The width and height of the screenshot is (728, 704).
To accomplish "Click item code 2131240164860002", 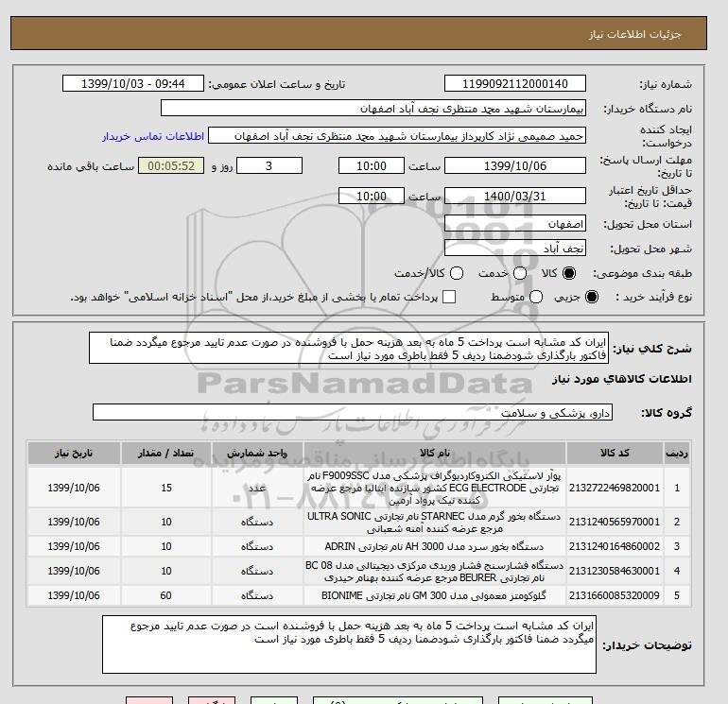I will click(615, 547).
